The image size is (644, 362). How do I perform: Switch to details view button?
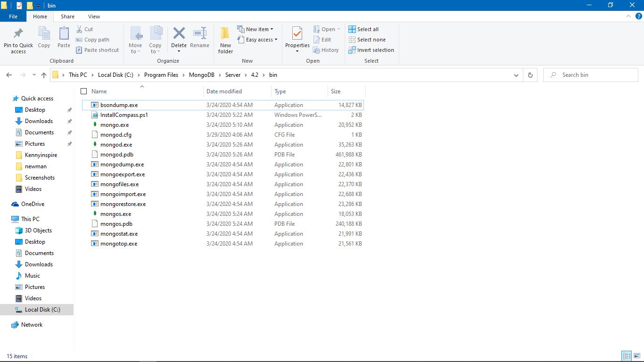[x=627, y=356]
